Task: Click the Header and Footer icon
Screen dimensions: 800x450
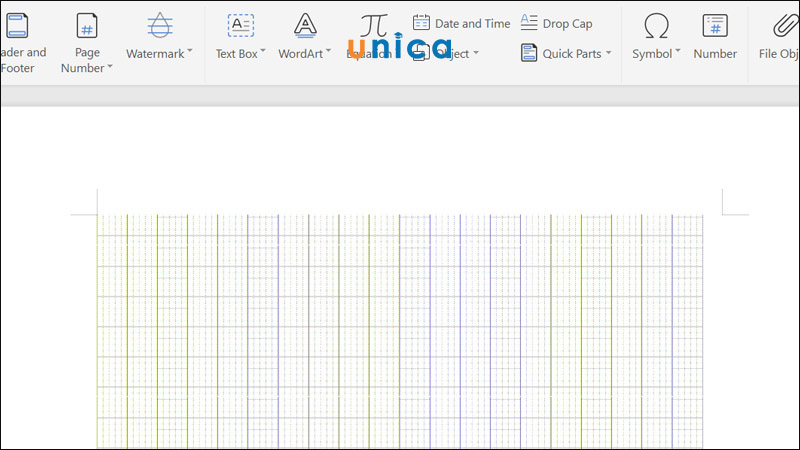Action: coord(17,26)
